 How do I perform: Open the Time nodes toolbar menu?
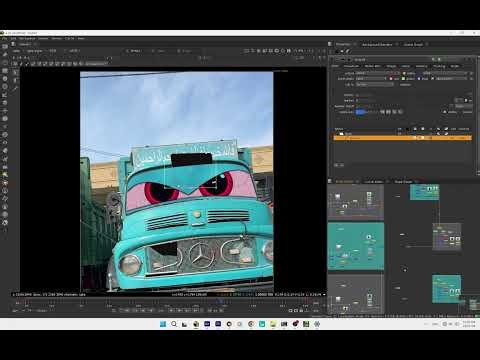(5, 63)
